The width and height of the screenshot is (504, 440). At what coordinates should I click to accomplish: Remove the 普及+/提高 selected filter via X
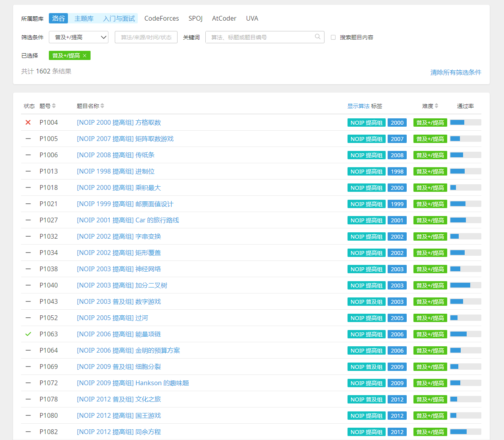(85, 56)
